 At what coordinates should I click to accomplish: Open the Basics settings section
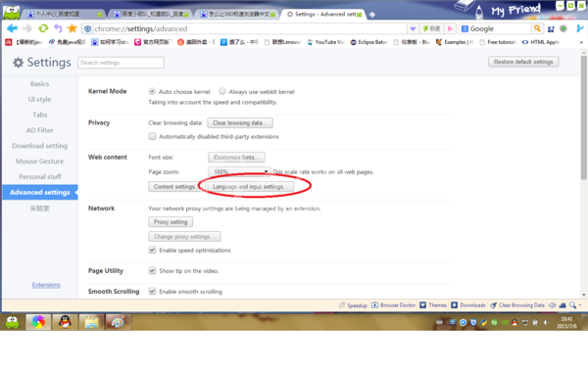(40, 84)
